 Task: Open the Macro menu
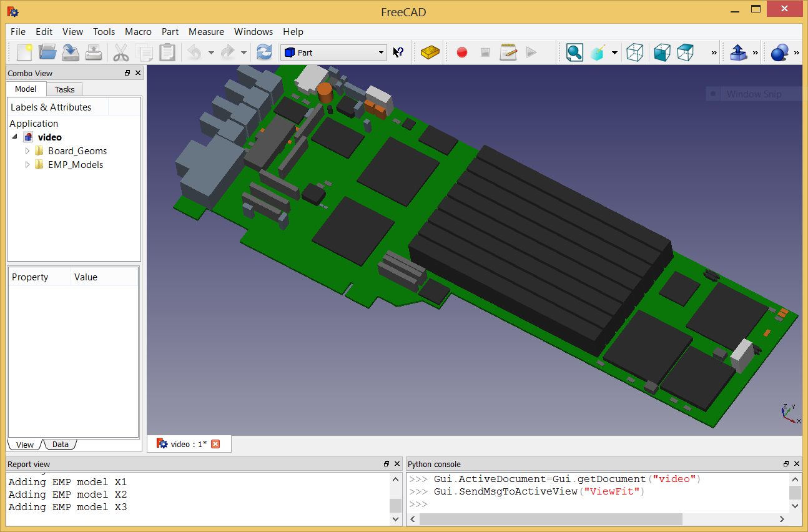point(138,32)
